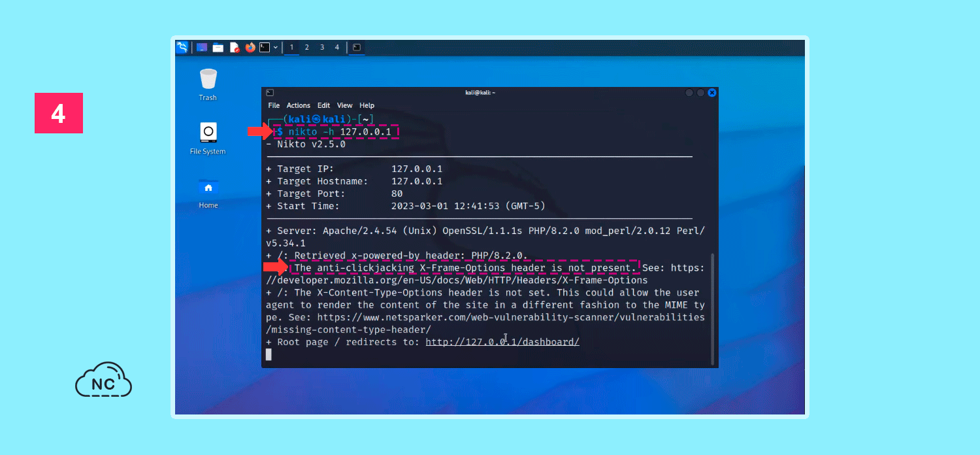Click the developer.mozilla.org URL text

tap(457, 280)
